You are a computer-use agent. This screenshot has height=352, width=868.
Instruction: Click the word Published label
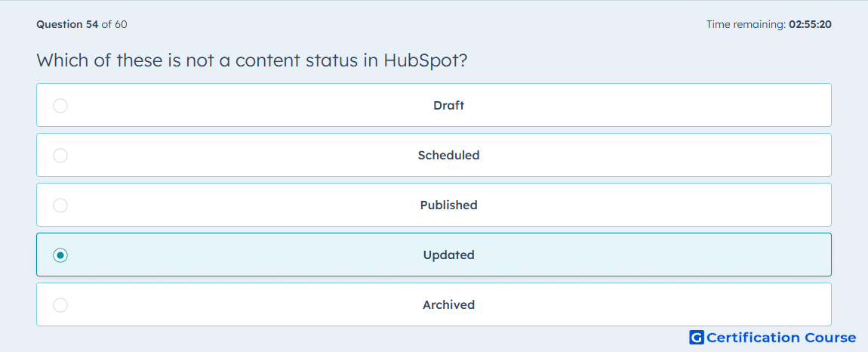[x=448, y=205]
